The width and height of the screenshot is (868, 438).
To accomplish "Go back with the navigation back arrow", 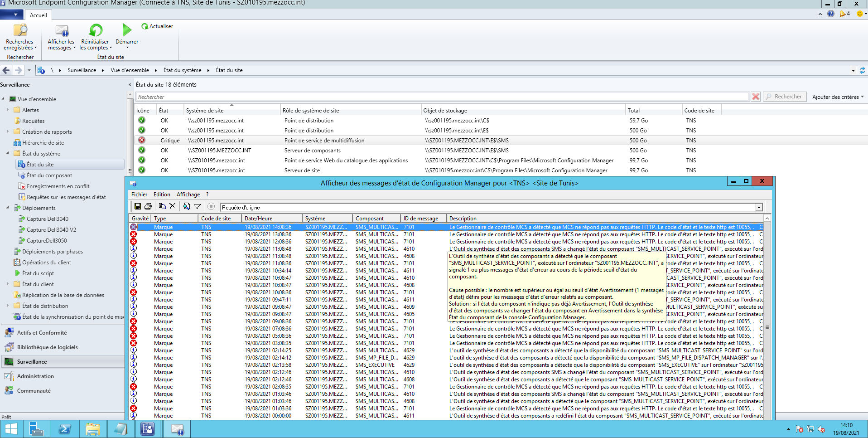I will point(6,70).
